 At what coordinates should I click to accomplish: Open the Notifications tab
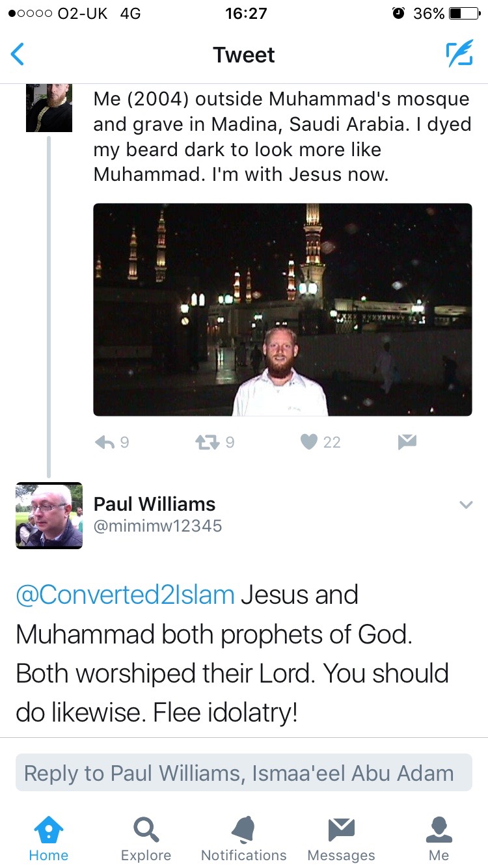coord(243,839)
